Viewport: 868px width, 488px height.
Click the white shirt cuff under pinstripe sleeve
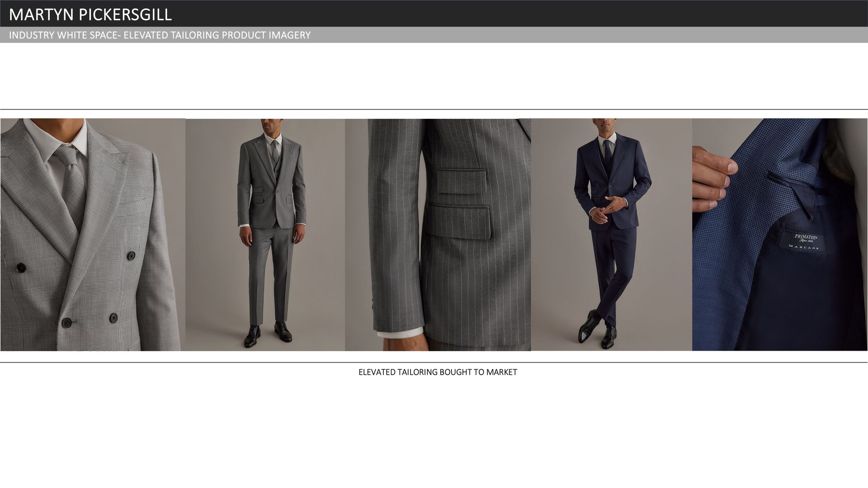tap(401, 334)
